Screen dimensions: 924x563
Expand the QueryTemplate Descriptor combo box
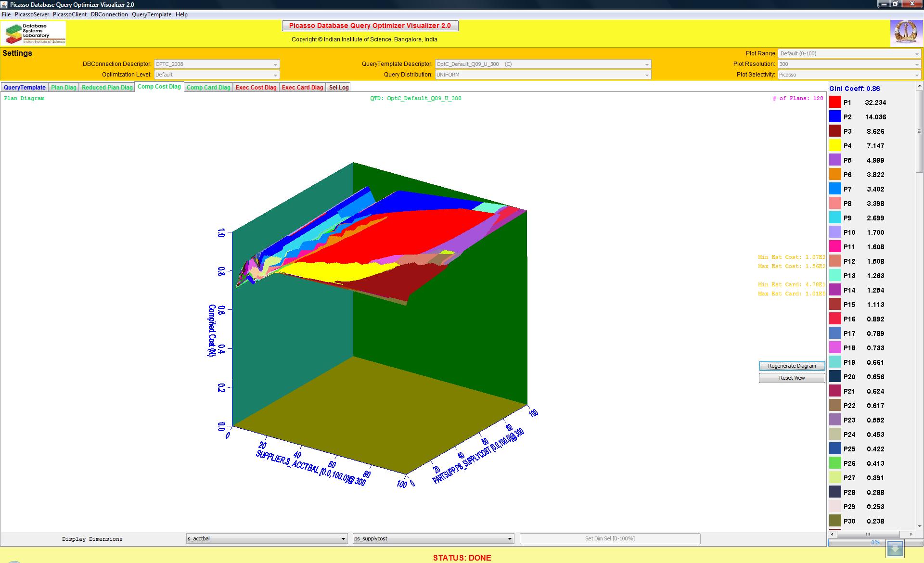(543, 64)
